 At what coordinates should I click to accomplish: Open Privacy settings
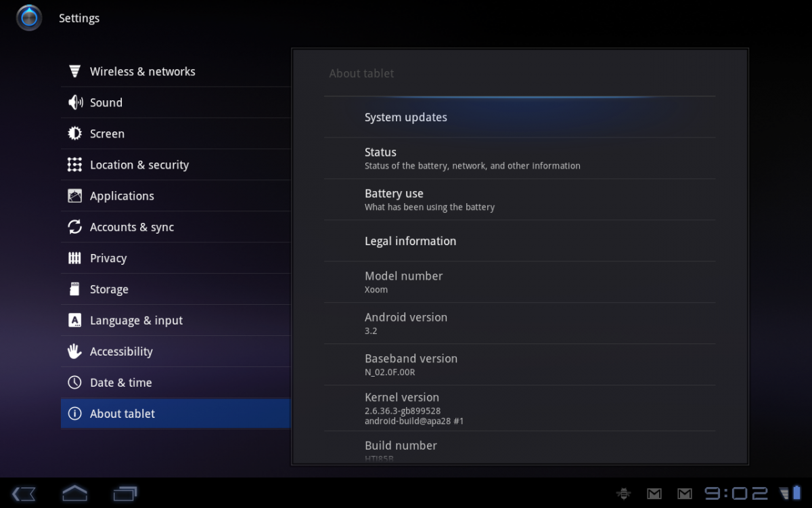pyautogui.click(x=176, y=258)
